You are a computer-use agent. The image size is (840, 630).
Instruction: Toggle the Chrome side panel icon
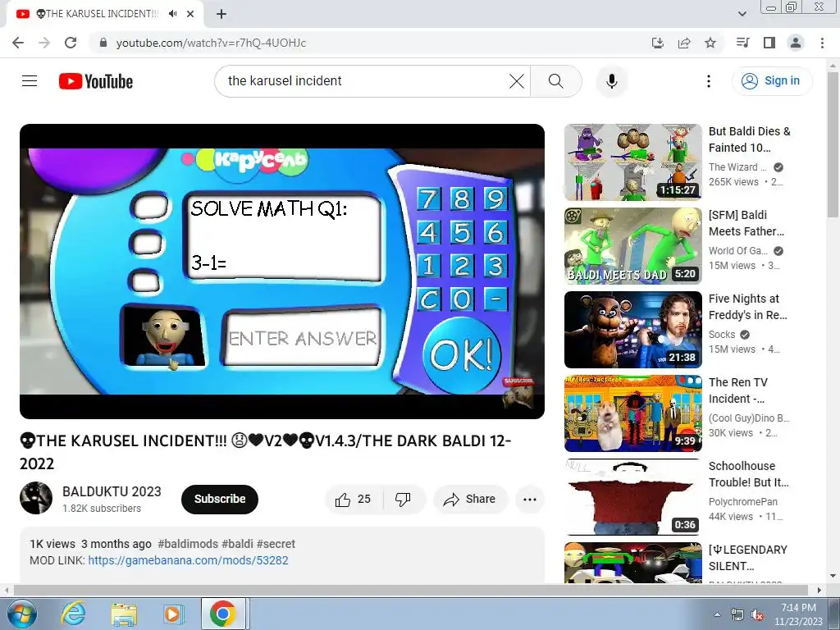click(769, 43)
